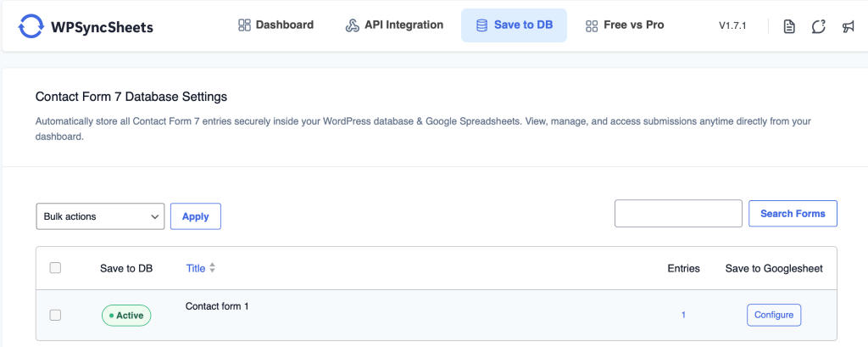Click the Save to DB database icon
Screen dimensions: 868x347
coord(481,25)
